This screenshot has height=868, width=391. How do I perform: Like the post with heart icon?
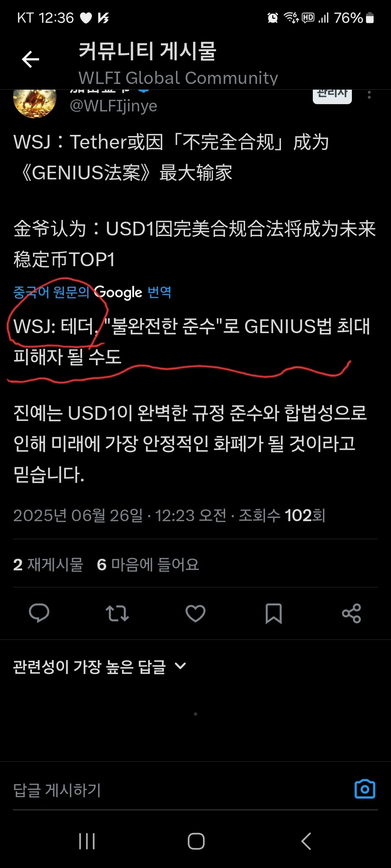[x=195, y=613]
